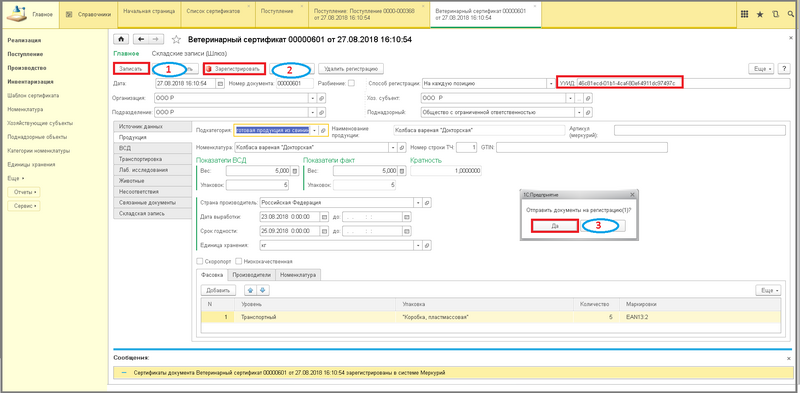Image resolution: width=800 pixels, height=393 pixels.
Task: Expand the Подразделение dropdown
Action: (313, 112)
